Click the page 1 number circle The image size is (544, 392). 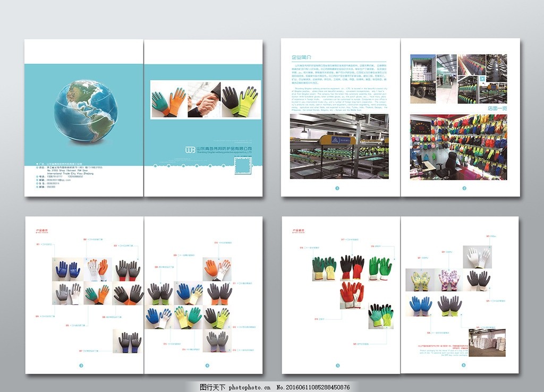tap(337, 188)
